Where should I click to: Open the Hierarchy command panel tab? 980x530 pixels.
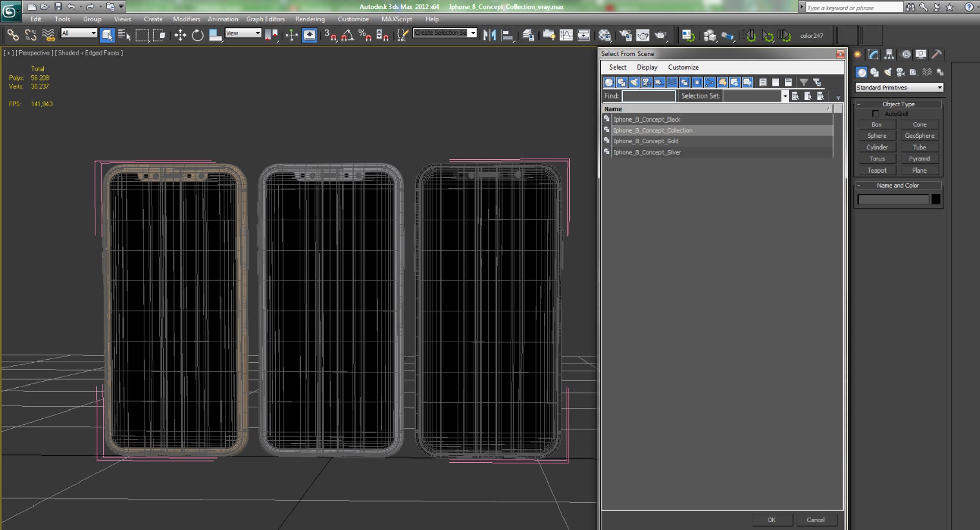889,54
